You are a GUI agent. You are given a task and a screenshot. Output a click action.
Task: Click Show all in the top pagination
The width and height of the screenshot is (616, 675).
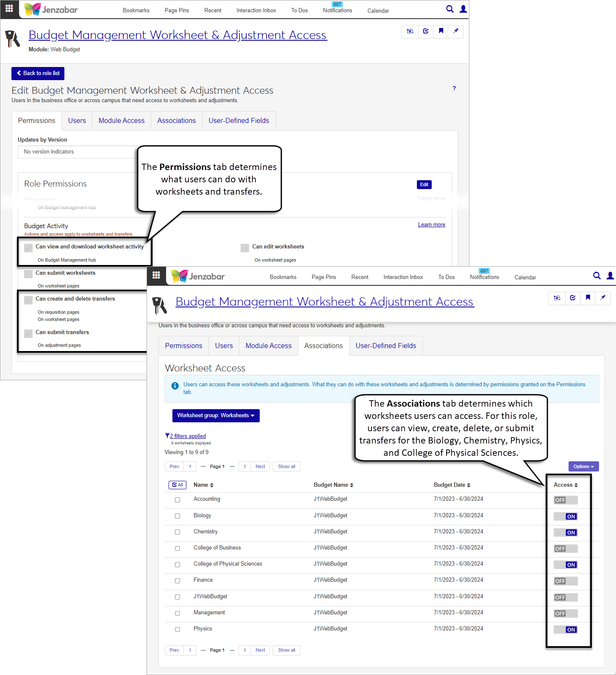tap(287, 466)
